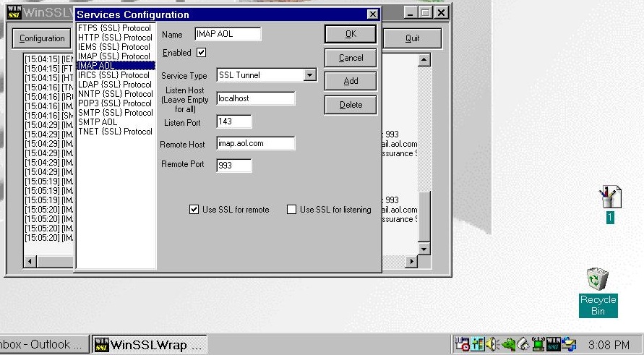Click the Name input field
The height and width of the screenshot is (355, 644).
pos(228,34)
